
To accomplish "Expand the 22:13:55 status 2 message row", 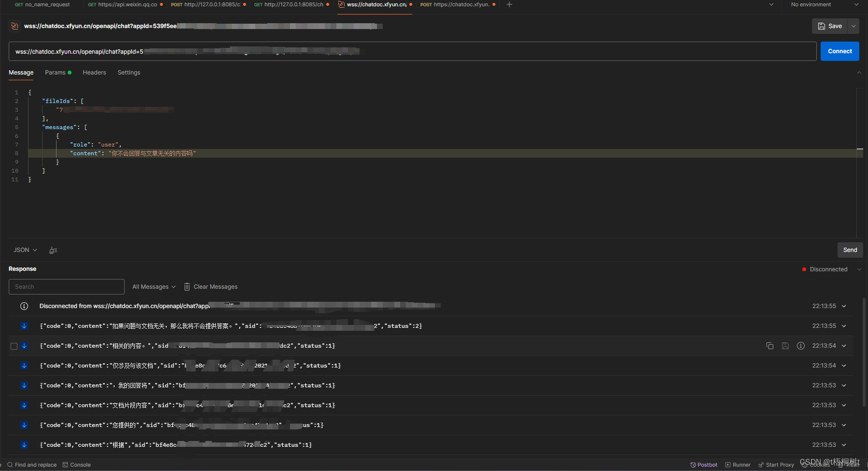I will click(x=844, y=326).
